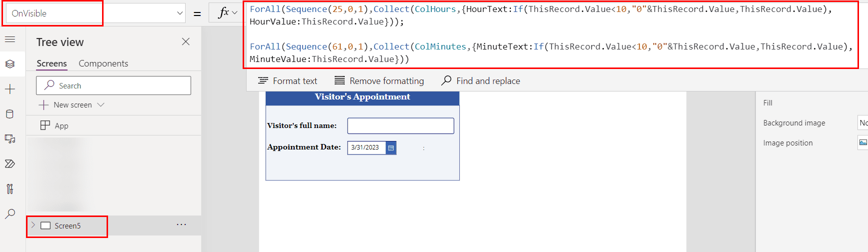Click the Visitor's full name text input

[x=400, y=126]
